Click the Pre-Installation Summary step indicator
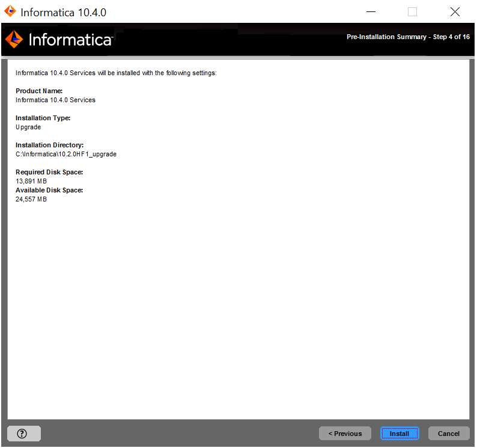Viewport: 477px width, 448px height. pyautogui.click(x=408, y=37)
